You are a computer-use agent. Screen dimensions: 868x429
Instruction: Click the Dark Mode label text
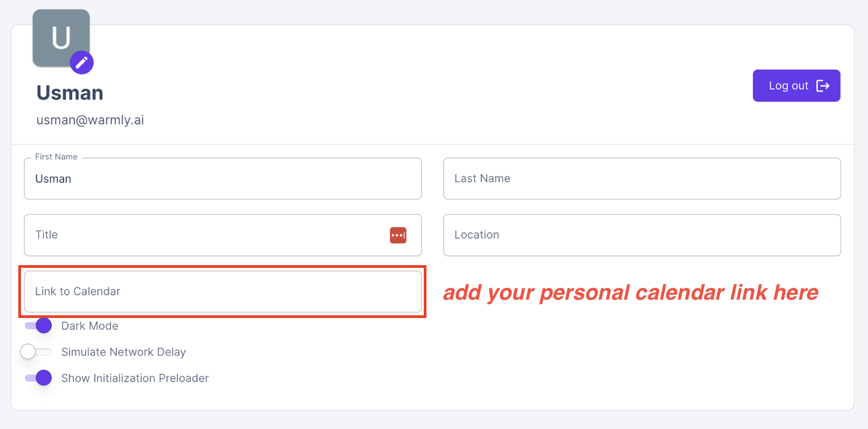pos(90,326)
